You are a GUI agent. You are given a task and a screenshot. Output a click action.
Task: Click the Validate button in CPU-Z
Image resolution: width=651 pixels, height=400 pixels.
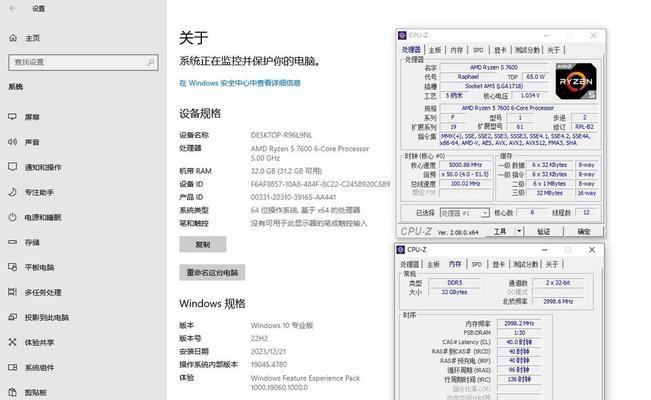tap(543, 231)
